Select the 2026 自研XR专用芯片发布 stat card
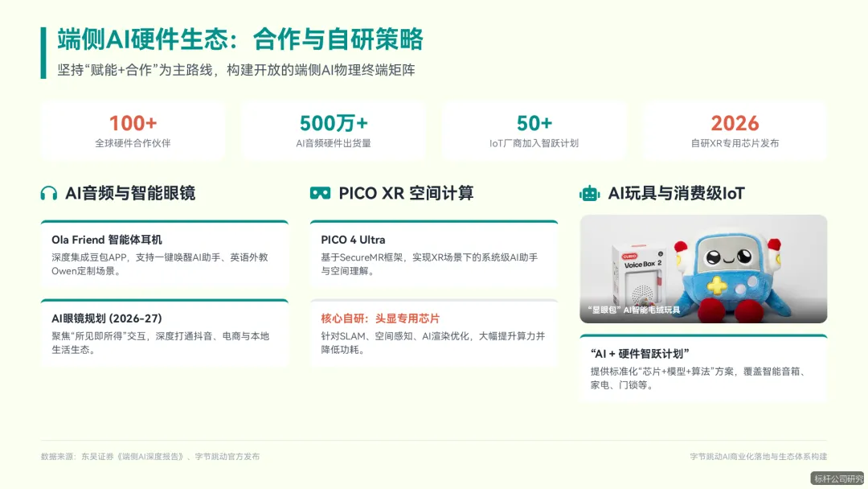The height and width of the screenshot is (489, 868). pos(735,131)
